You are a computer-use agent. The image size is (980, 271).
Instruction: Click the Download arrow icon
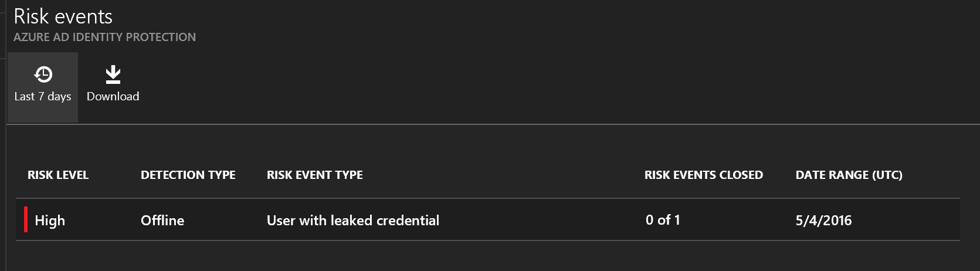coord(113,74)
